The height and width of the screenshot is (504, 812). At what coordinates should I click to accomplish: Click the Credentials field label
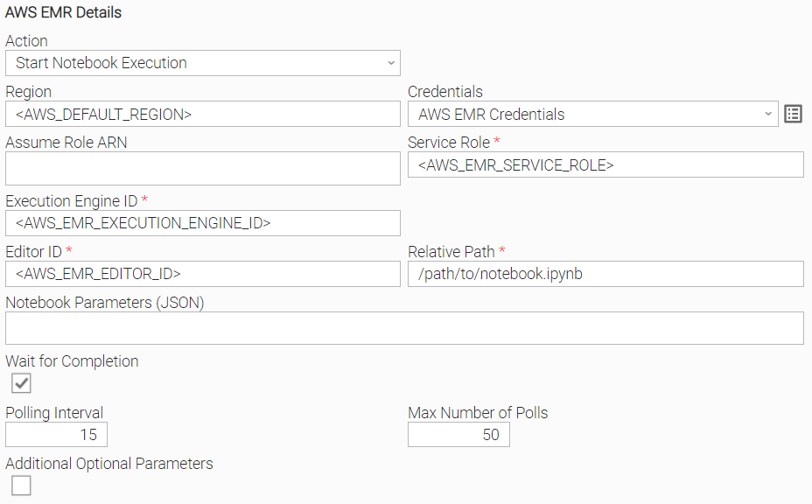[x=445, y=92]
